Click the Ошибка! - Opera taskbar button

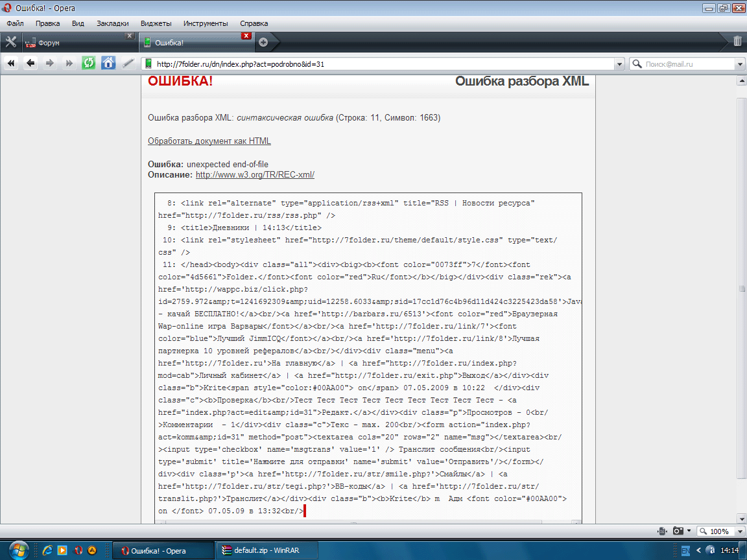163,550
